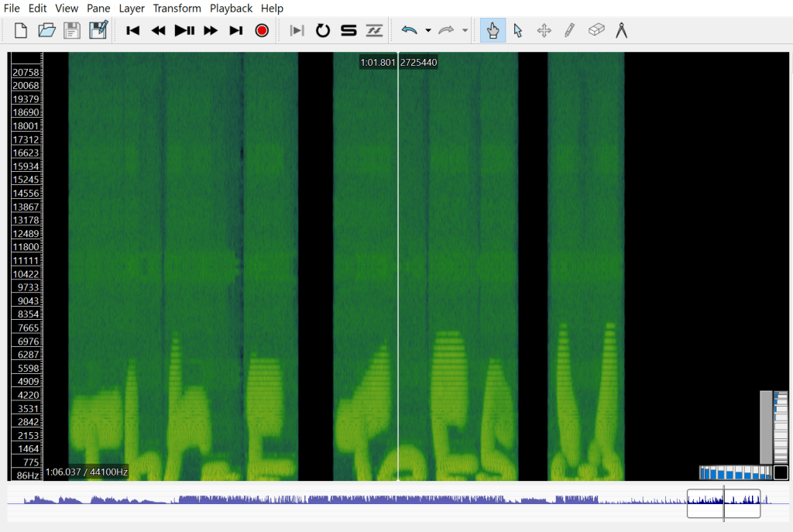The width and height of the screenshot is (793, 532).
Task: Open an audio file via folder icon
Action: tap(46, 31)
